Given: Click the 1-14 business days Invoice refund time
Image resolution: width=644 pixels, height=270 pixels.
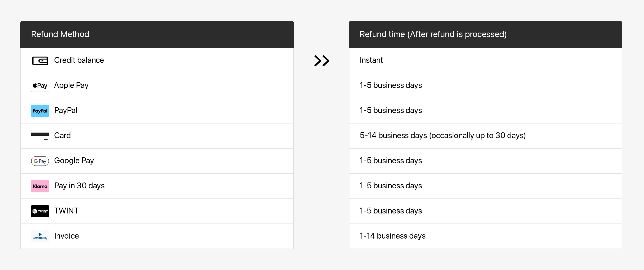Looking at the screenshot, I should pos(392,236).
